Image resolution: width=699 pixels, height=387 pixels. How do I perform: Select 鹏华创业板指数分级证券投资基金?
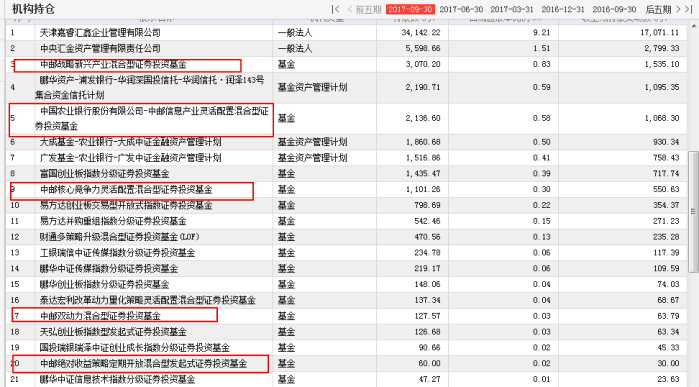click(x=104, y=284)
